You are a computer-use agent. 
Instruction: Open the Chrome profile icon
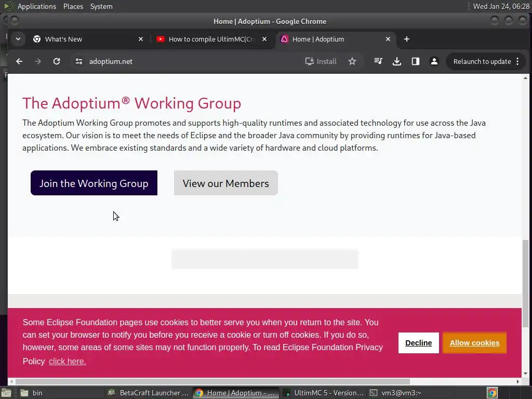pyautogui.click(x=434, y=61)
